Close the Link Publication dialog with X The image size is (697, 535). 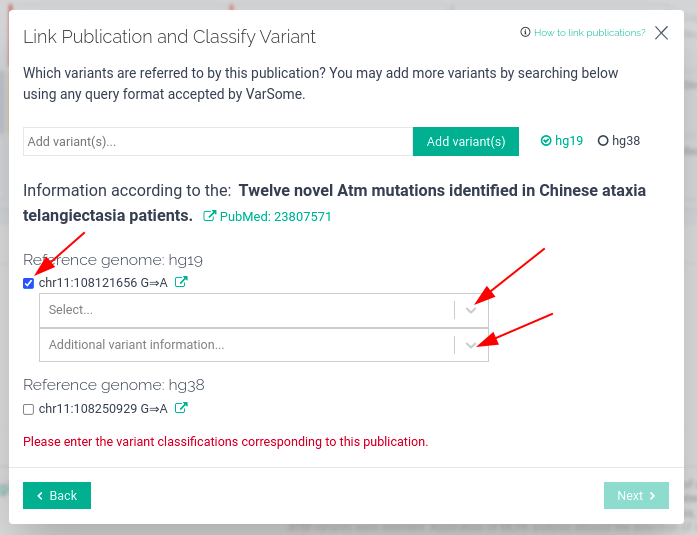(661, 32)
